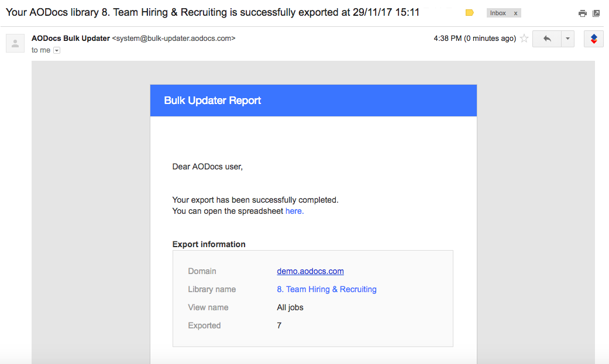Click the 'Domain' field label
609x364 pixels.
pos(202,271)
